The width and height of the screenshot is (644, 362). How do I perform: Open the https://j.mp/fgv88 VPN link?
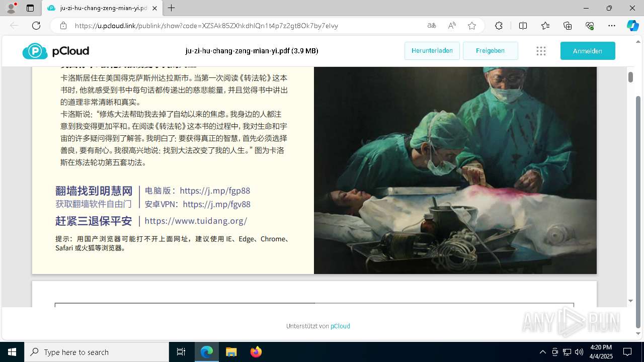217,204
